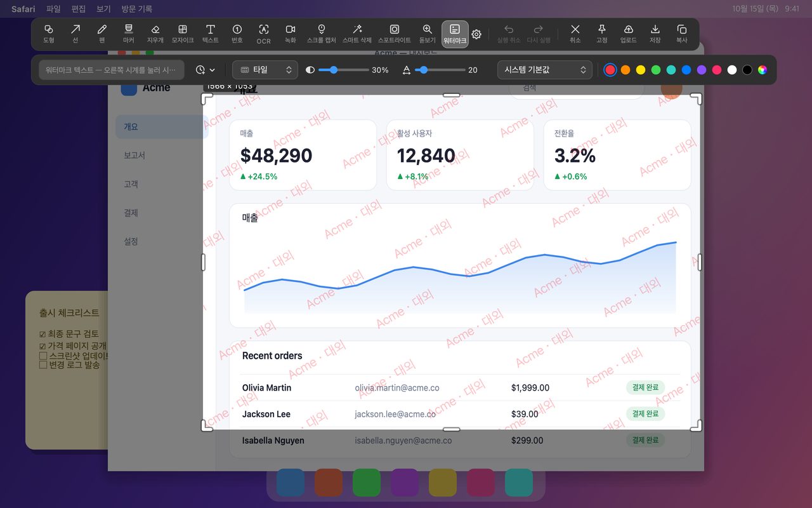Check the 변경 로그 발송 checkbox
The height and width of the screenshot is (508, 812).
point(43,365)
